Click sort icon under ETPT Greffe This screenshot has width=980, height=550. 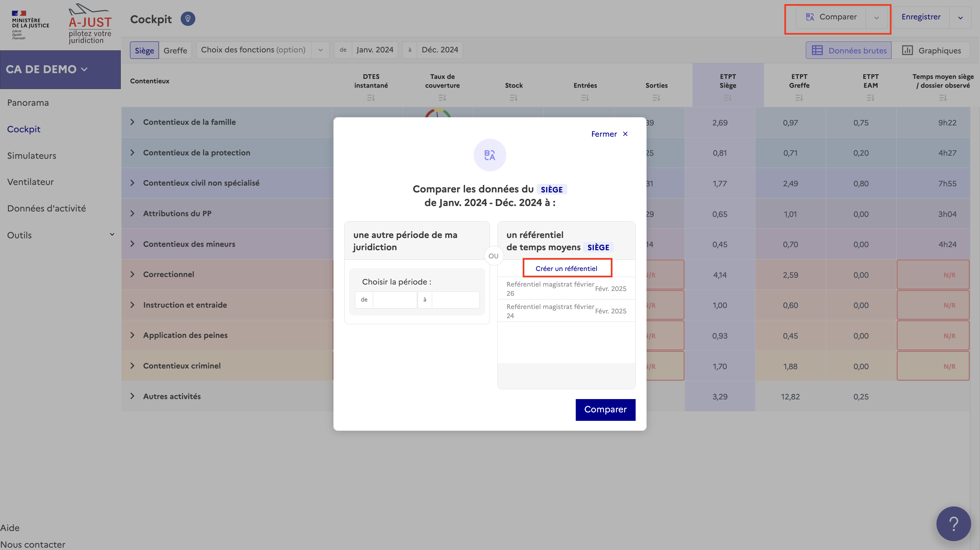[x=799, y=98]
